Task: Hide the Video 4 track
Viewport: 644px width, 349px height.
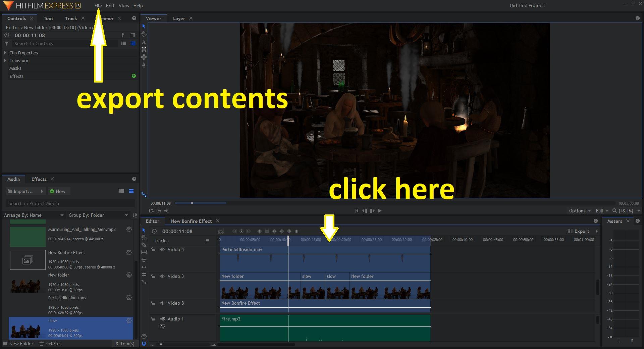Action: coord(162,249)
